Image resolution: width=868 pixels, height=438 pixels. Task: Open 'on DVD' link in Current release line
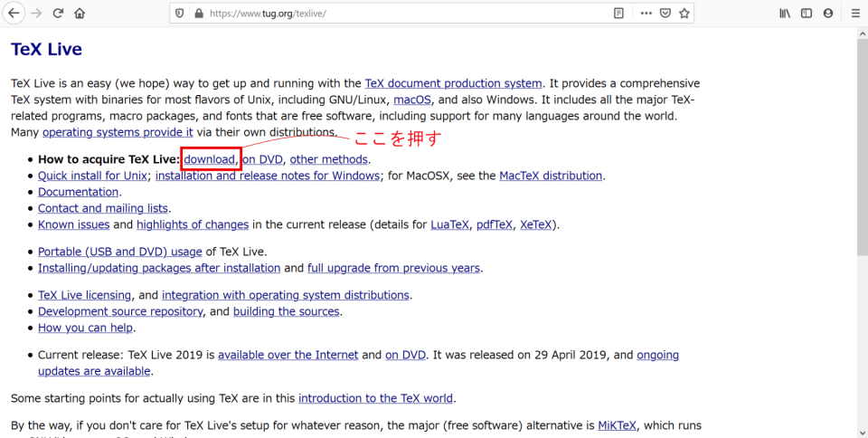click(x=405, y=355)
